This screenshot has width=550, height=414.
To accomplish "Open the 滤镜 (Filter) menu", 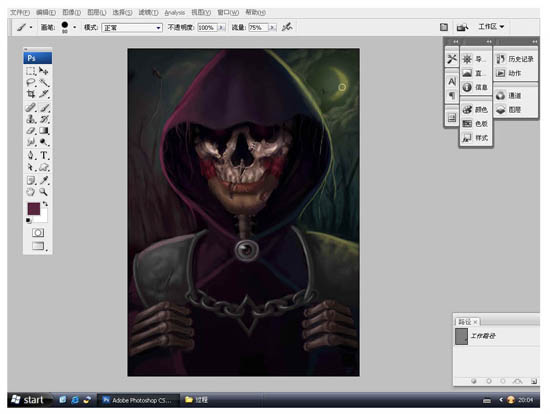I will click(148, 12).
